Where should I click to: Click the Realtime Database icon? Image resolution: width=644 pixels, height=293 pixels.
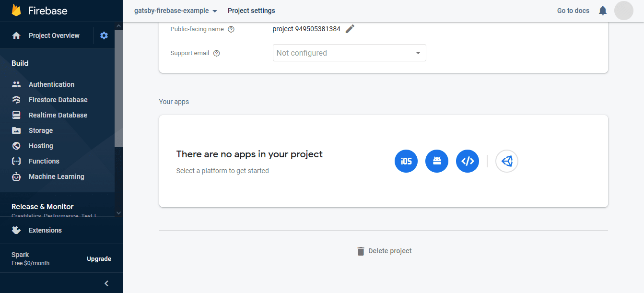tap(16, 115)
